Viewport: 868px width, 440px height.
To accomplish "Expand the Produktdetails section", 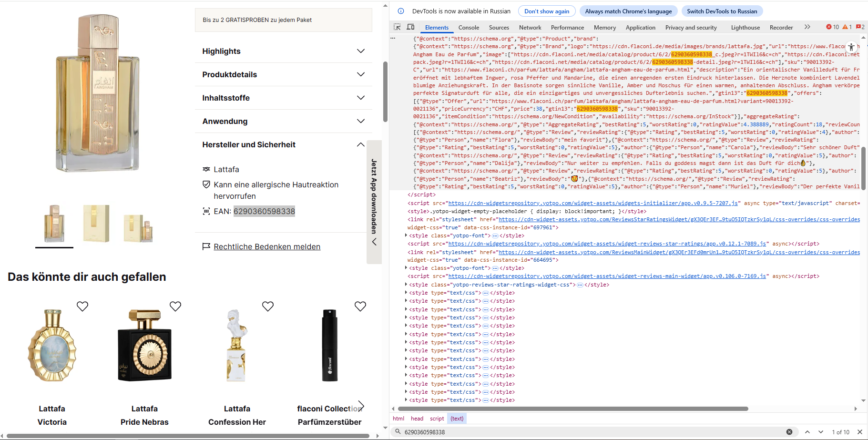I will (284, 74).
